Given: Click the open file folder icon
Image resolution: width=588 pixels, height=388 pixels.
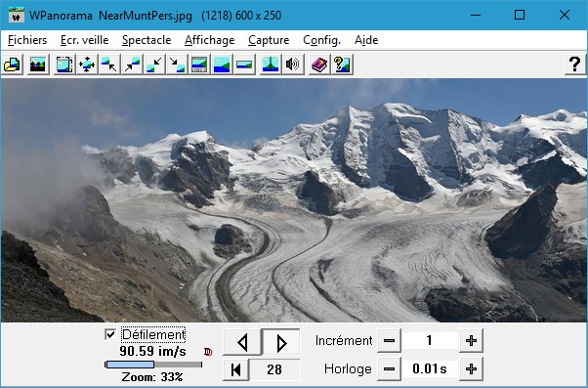Looking at the screenshot, I should [x=13, y=65].
